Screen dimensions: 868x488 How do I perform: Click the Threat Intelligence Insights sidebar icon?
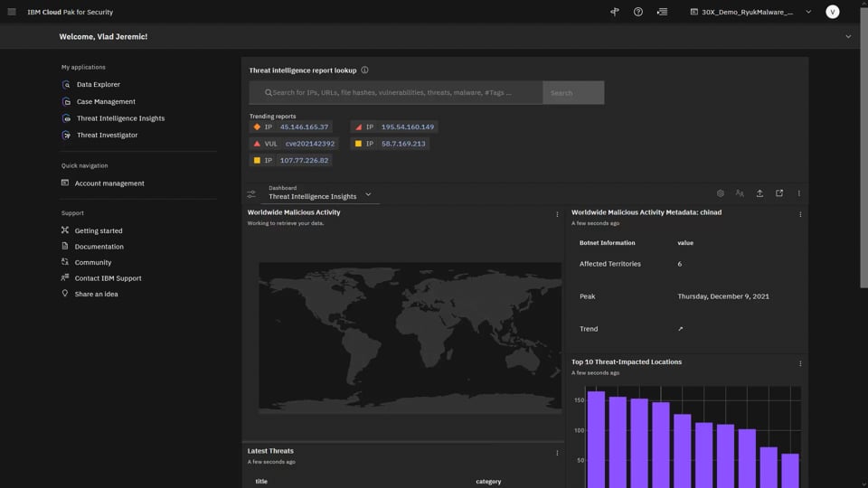pos(66,118)
